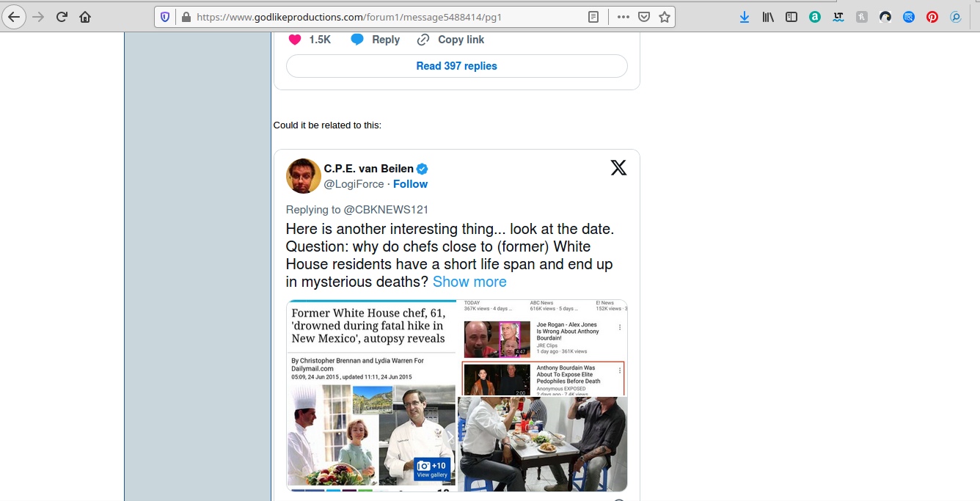
Task: Open the penguin extension icon
Action: (x=885, y=17)
